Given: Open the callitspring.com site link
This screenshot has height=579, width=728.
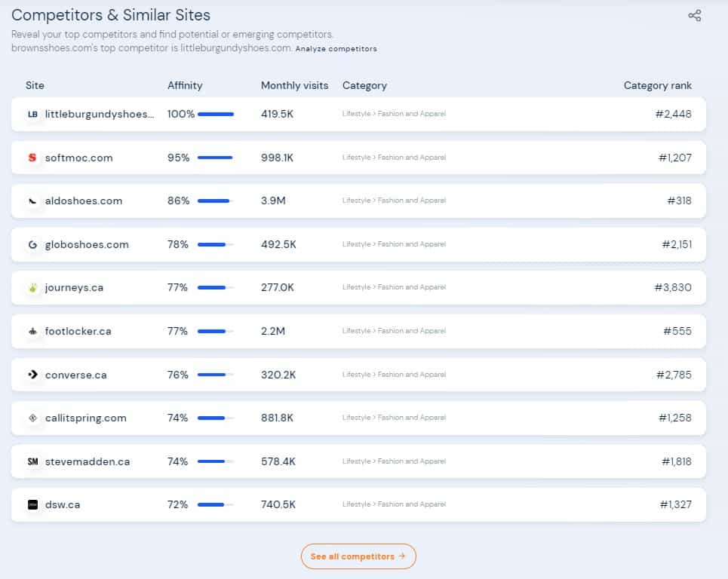Looking at the screenshot, I should [85, 418].
